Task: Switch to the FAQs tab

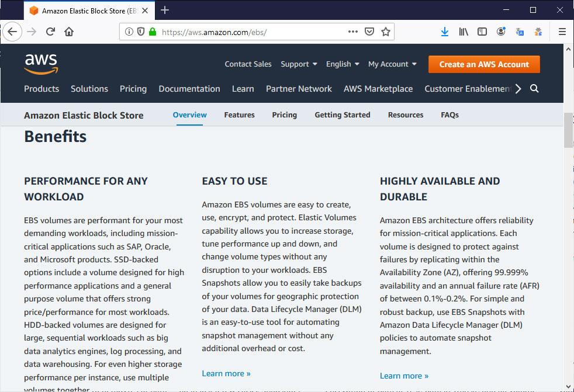Action: (x=449, y=115)
